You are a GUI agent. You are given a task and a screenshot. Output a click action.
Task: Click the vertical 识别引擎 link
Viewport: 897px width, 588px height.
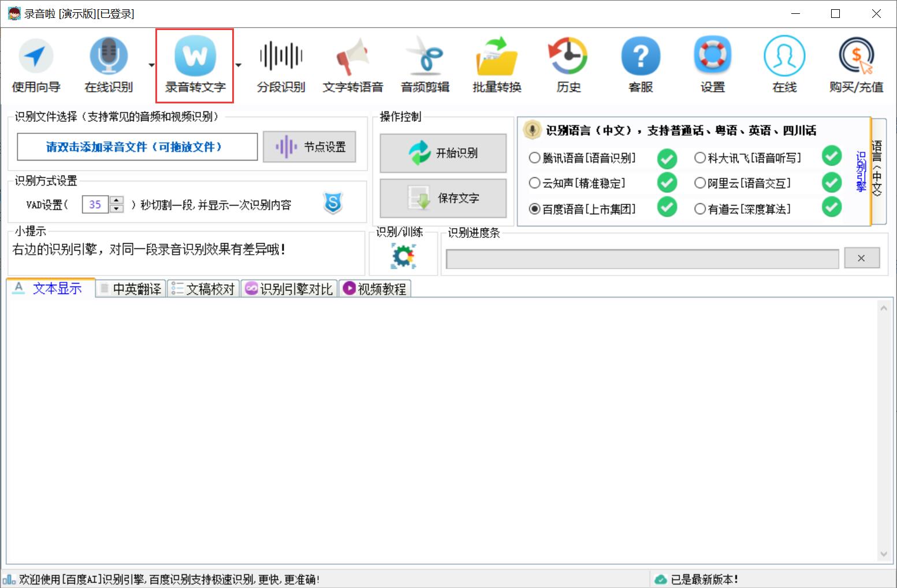click(861, 172)
